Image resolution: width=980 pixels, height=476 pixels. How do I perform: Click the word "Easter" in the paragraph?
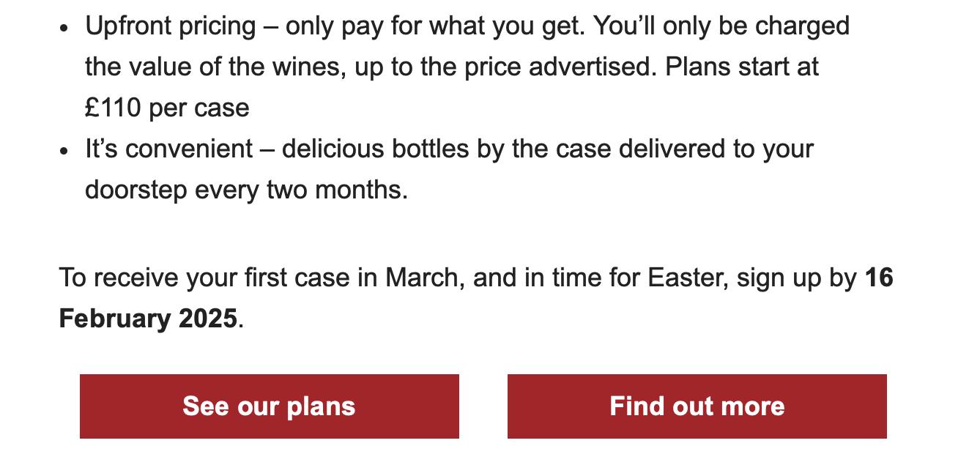click(x=687, y=278)
